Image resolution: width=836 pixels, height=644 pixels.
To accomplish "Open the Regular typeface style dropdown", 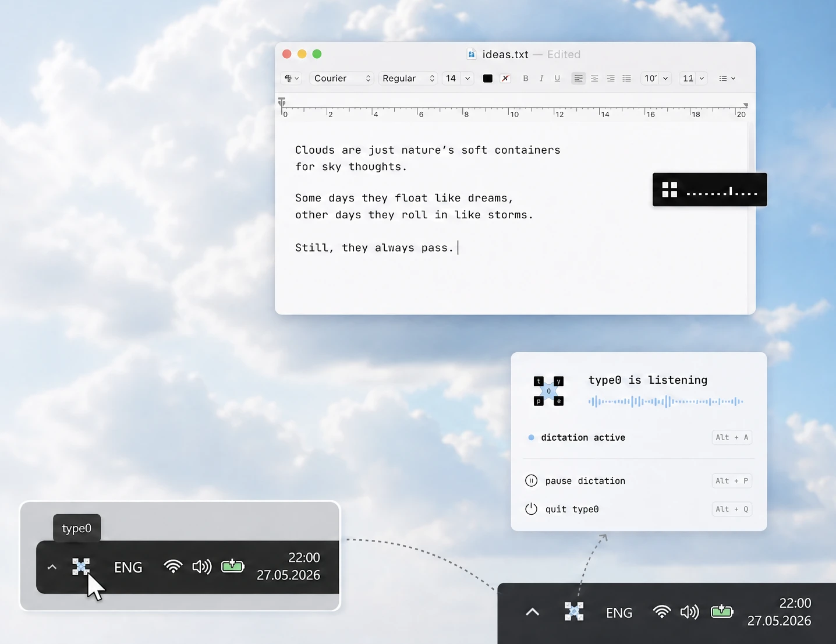I will (408, 78).
